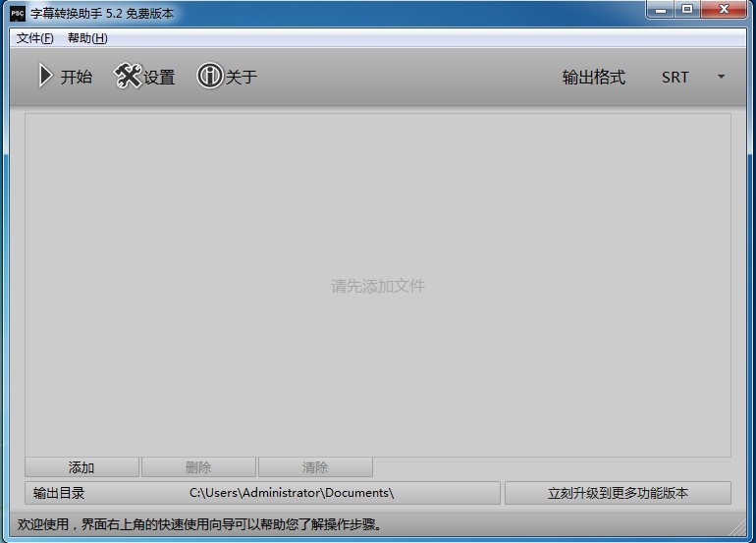Screen dimensions: 756x543
Task: Click the 清除 clear button
Action: click(315, 468)
